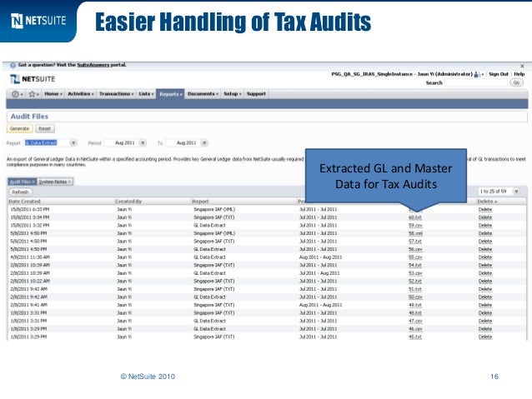The image size is (532, 399).
Task: Open the 48.txt file link
Action: 415,313
